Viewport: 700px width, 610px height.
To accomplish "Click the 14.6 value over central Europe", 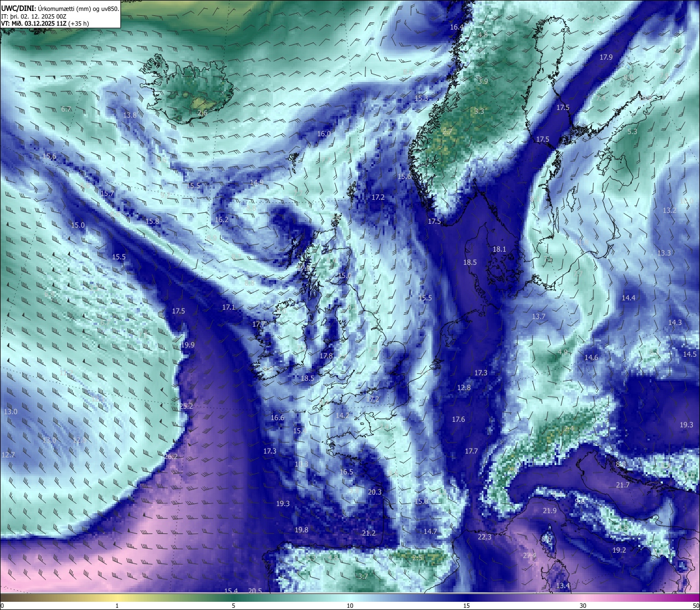I will (x=591, y=357).
